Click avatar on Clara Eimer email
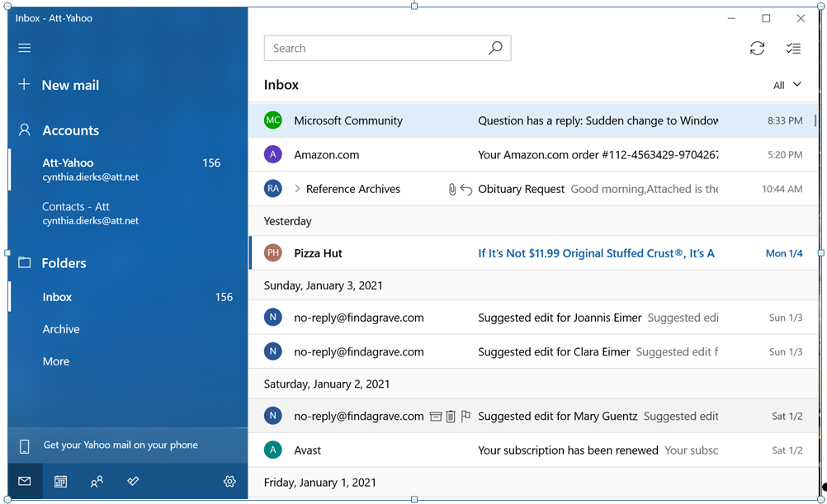Screen dimensions: 827x504 click(x=272, y=351)
